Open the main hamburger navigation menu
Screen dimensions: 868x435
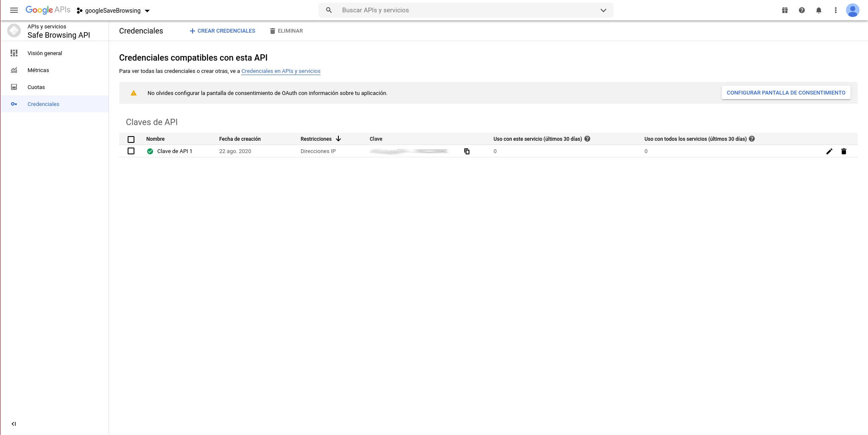[x=14, y=10]
